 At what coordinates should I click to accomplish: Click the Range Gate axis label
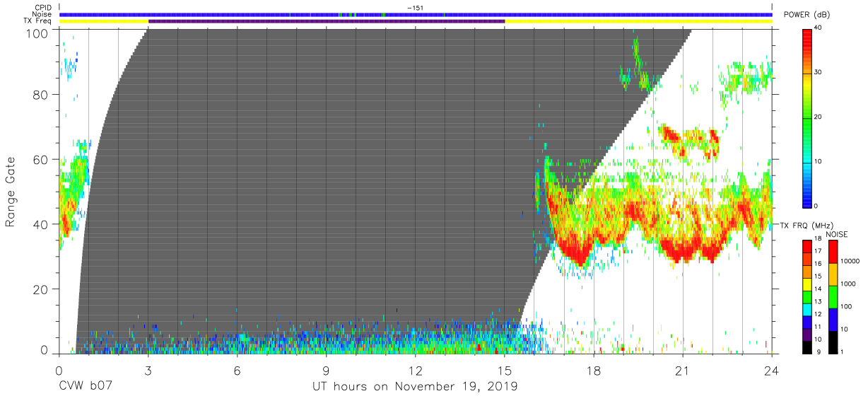tap(11, 191)
